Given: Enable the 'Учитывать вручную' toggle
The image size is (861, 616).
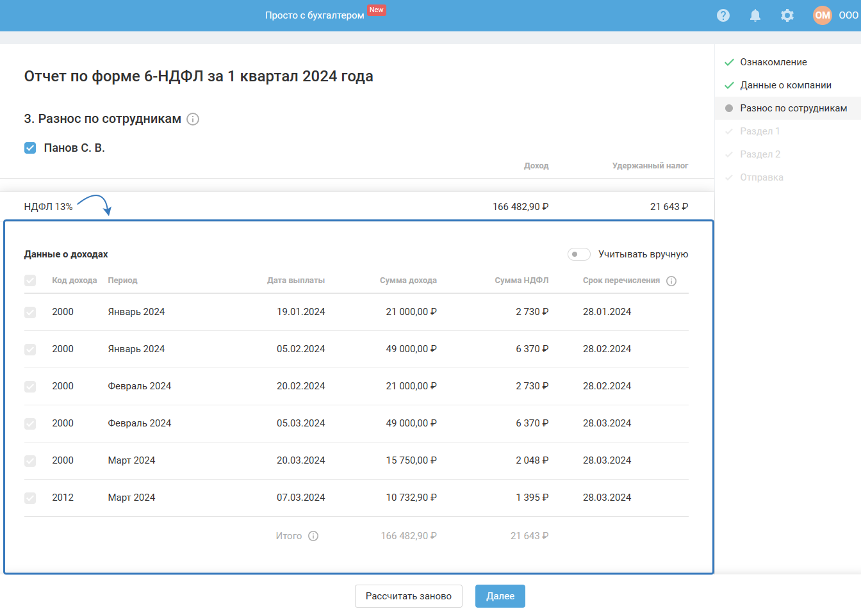Looking at the screenshot, I should click(x=578, y=254).
